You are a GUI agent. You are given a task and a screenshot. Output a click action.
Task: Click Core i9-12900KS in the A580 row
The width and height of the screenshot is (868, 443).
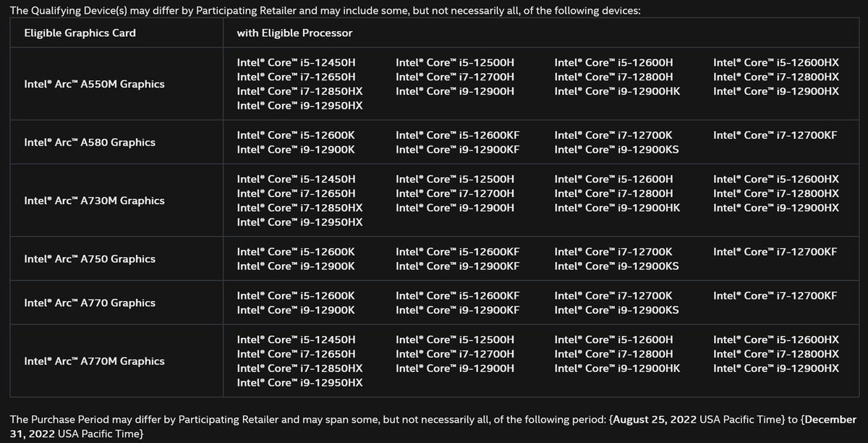pos(616,150)
